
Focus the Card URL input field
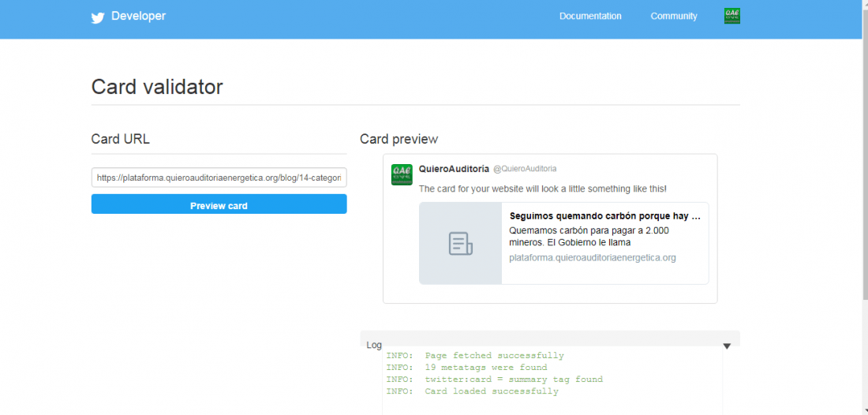[219, 178]
